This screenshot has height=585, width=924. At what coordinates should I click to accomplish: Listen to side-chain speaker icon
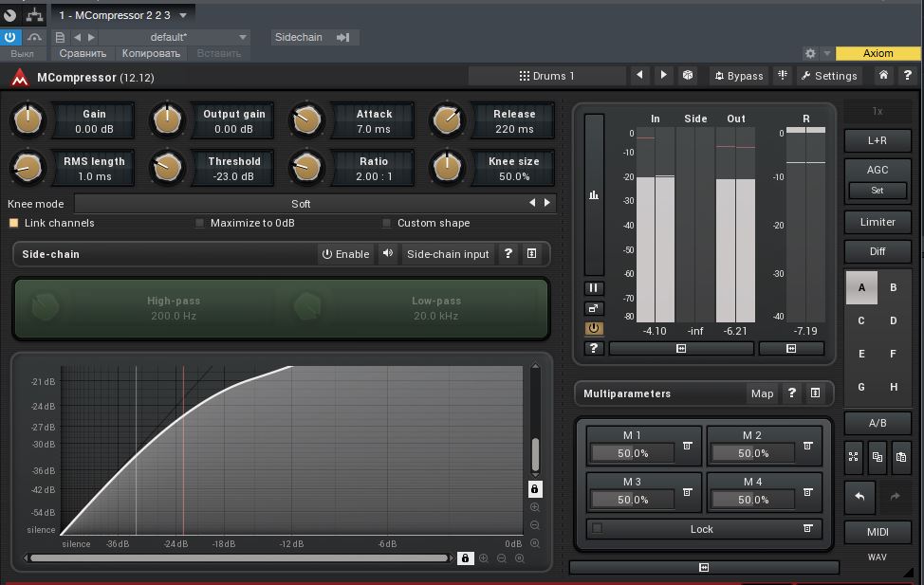coord(388,253)
